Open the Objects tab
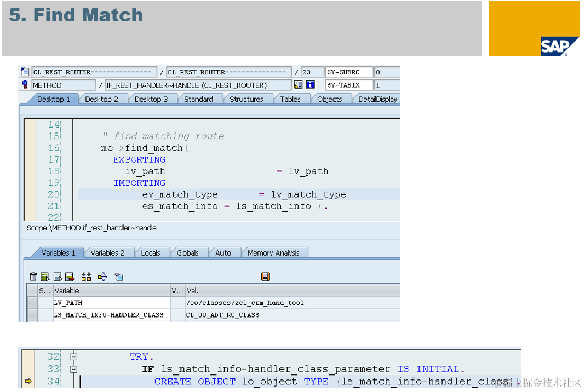Image resolution: width=585 pixels, height=392 pixels. 329,99
